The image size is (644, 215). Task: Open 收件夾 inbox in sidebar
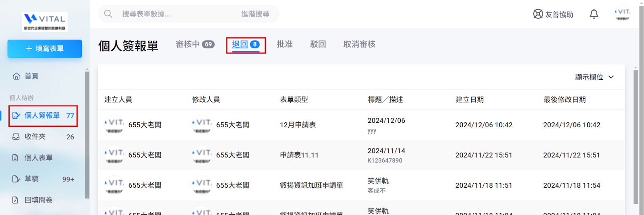35,137
